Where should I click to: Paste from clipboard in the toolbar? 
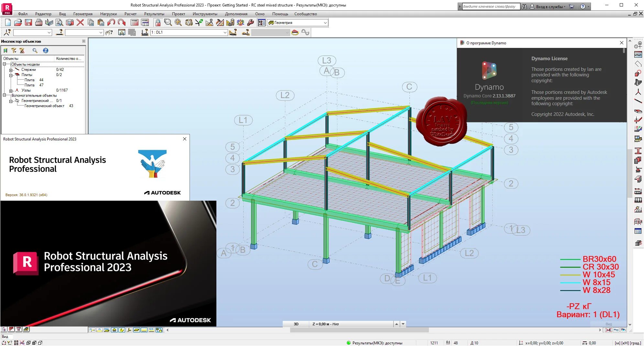click(101, 22)
